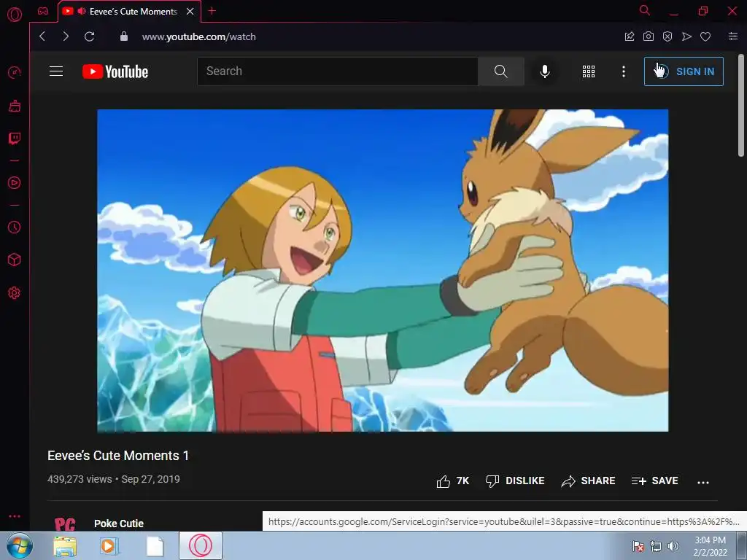Screen dimensions: 747x560
Task: Open GX Corner gamepad tab
Action: point(43,11)
